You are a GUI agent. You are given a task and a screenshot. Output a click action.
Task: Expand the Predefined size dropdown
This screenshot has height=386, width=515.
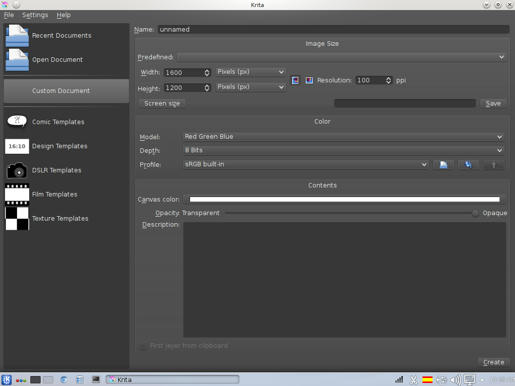pos(341,57)
